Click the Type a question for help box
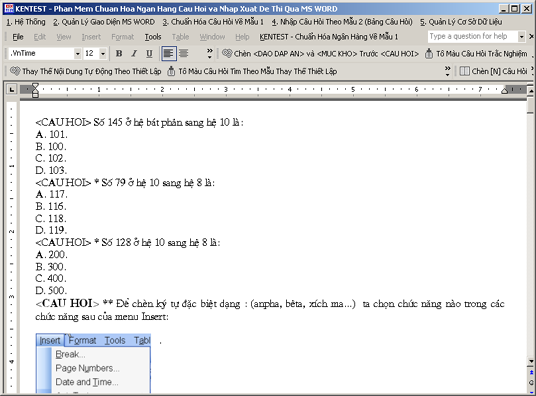Screen dimensions: 536x396 pyautogui.click(x=472, y=36)
